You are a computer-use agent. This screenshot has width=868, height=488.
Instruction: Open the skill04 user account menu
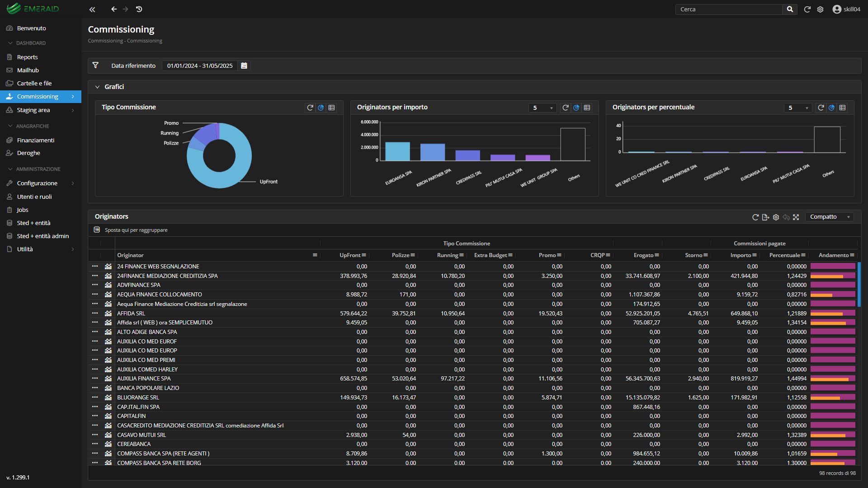[846, 9]
